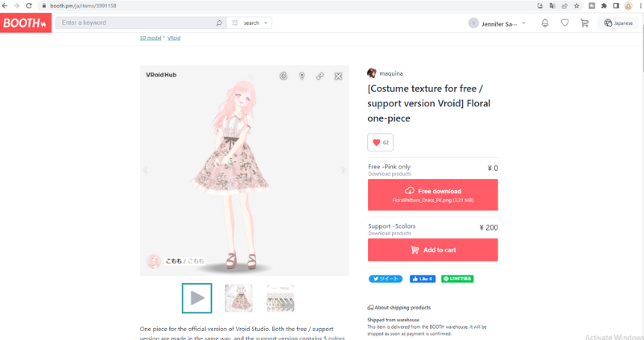The width and height of the screenshot is (644, 340).
Task: Share via the LINE button
Action: (x=457, y=279)
